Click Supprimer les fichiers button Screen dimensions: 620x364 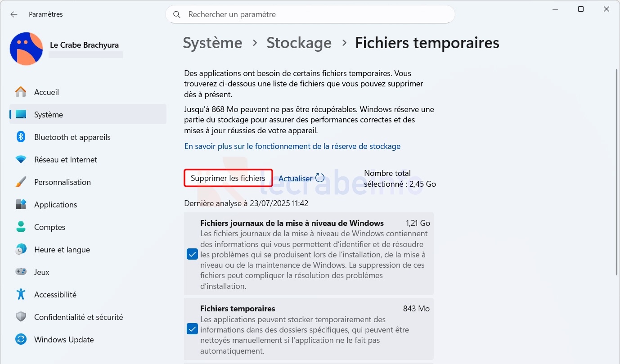pyautogui.click(x=228, y=178)
